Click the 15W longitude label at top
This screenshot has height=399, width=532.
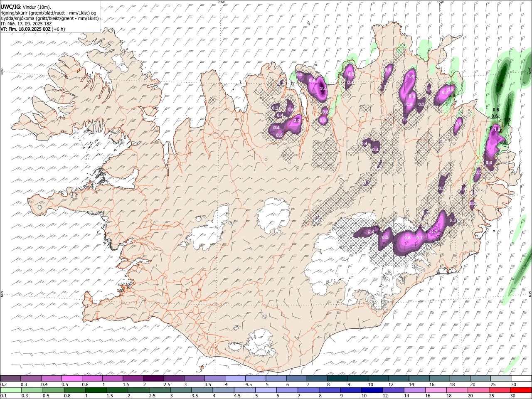[x=440, y=2]
